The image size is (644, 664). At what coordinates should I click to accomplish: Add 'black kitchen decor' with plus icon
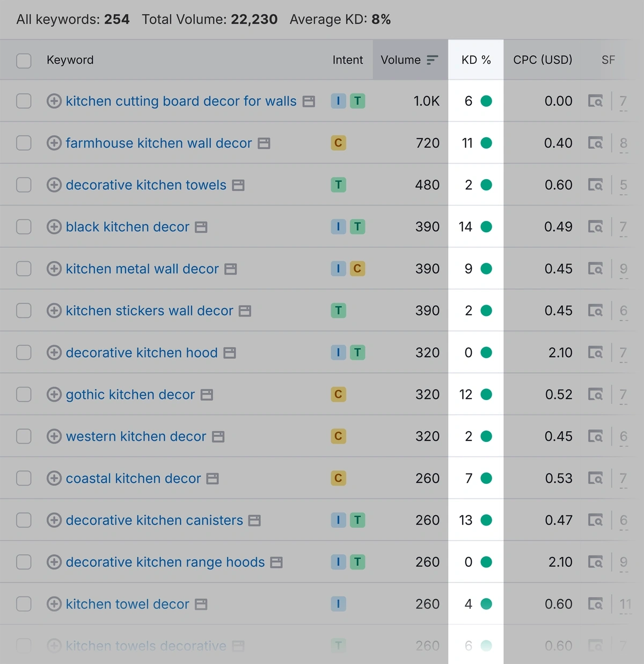click(x=54, y=227)
